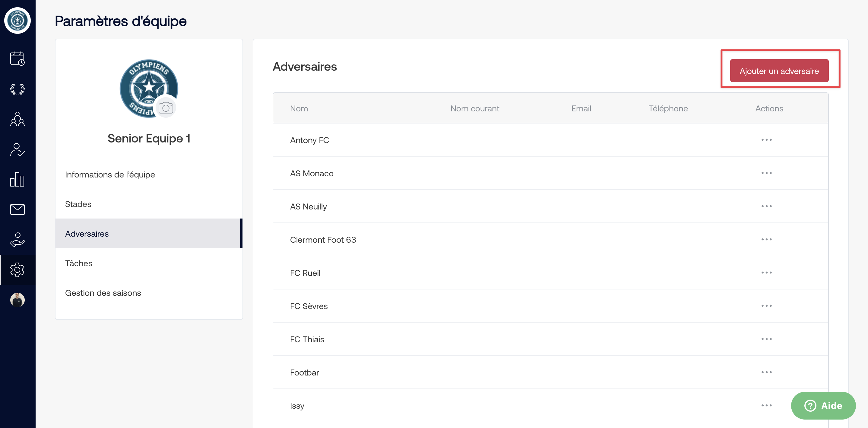Screen dimensions: 868x428
Task: Open the calendar schedule icon in sidebar
Action: [17, 59]
